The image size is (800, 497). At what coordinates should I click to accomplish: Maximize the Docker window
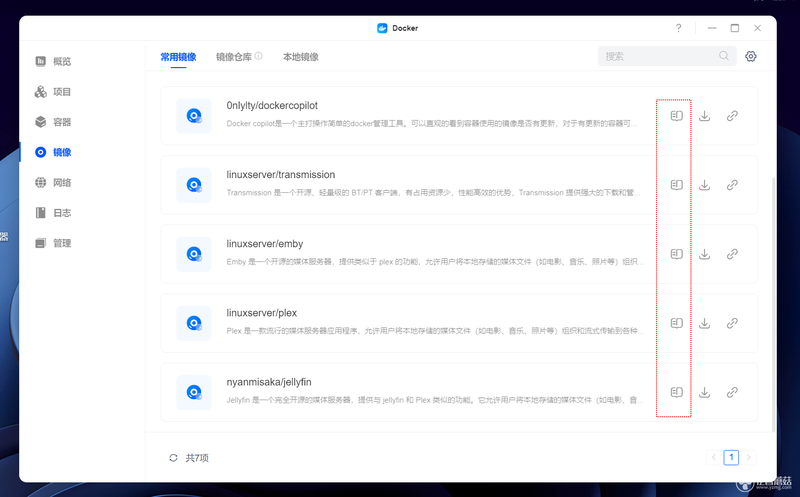click(735, 28)
